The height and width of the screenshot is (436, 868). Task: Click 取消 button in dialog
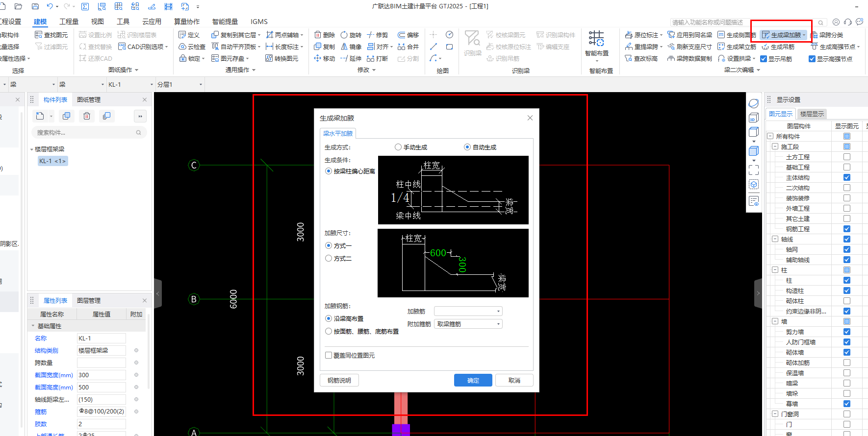pyautogui.click(x=514, y=380)
